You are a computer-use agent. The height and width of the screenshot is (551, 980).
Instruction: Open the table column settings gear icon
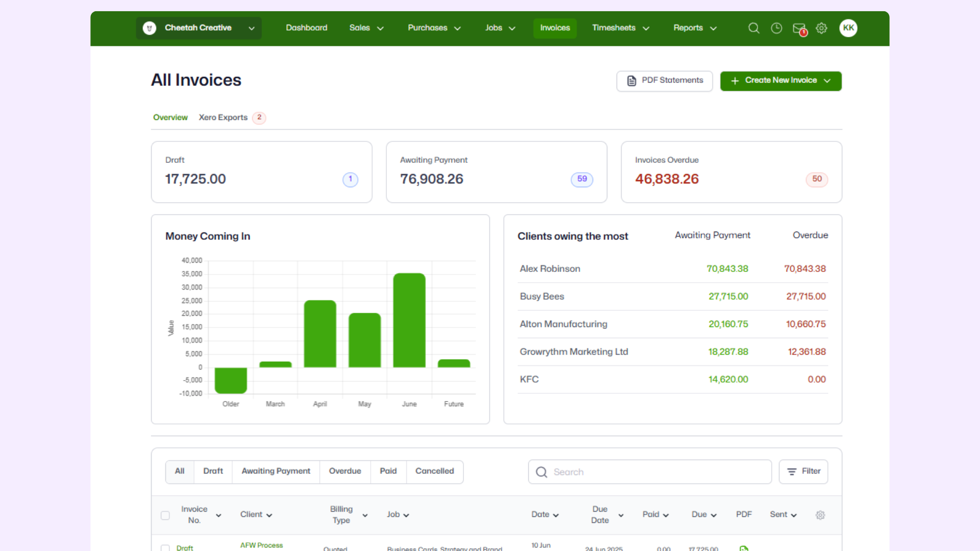pos(820,515)
